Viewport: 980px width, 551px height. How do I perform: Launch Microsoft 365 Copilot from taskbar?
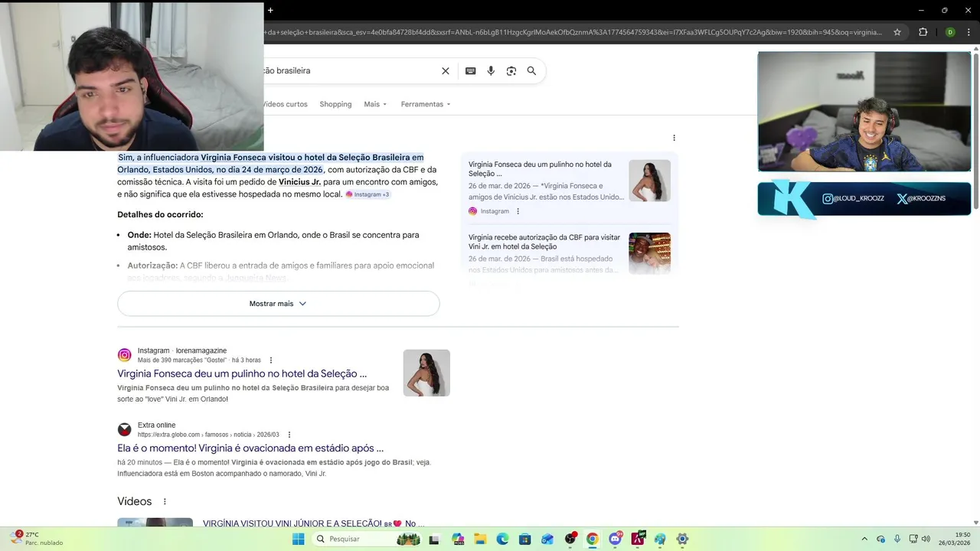pyautogui.click(x=458, y=539)
